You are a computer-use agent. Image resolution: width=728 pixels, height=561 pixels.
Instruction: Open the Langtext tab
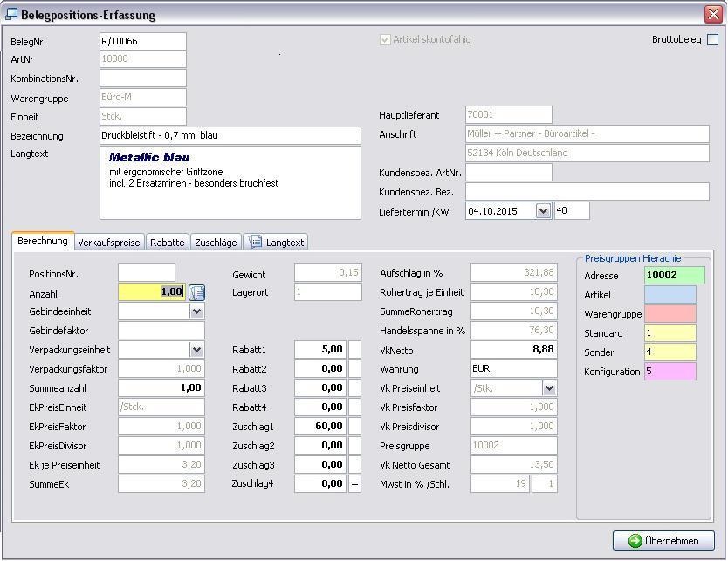276,243
